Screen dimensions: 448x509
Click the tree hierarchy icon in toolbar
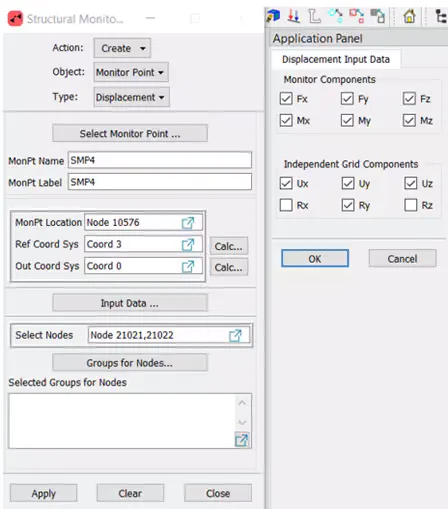tap(441, 16)
